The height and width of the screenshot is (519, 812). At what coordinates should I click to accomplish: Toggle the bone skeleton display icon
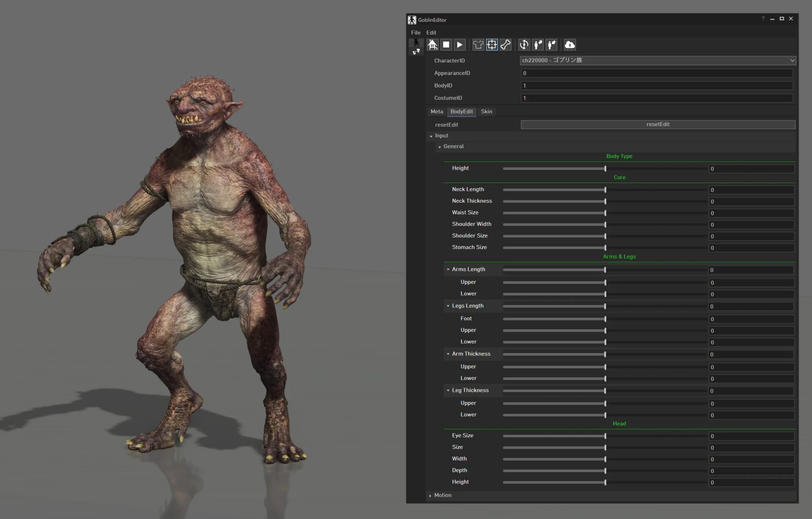point(506,45)
